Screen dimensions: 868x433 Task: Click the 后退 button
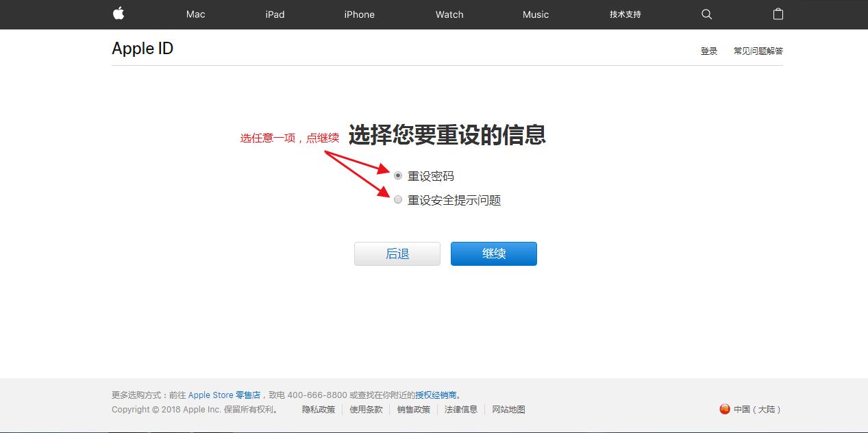(x=397, y=253)
